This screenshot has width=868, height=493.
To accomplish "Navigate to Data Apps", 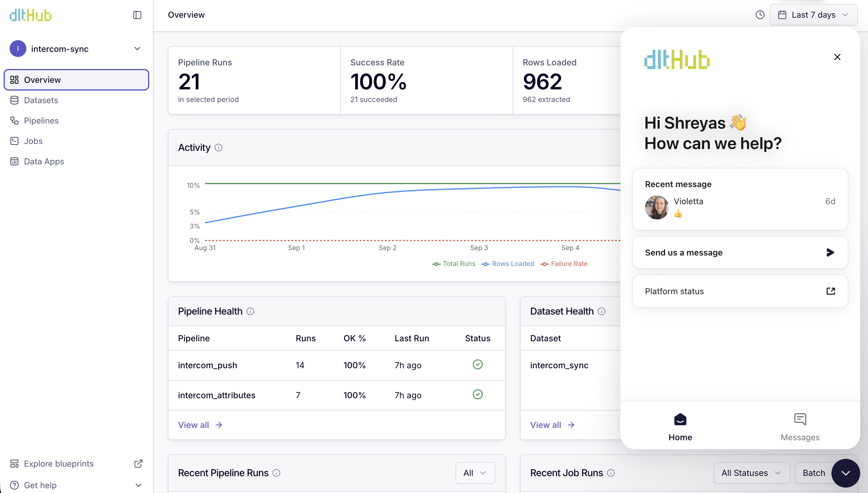I will click(x=76, y=161).
